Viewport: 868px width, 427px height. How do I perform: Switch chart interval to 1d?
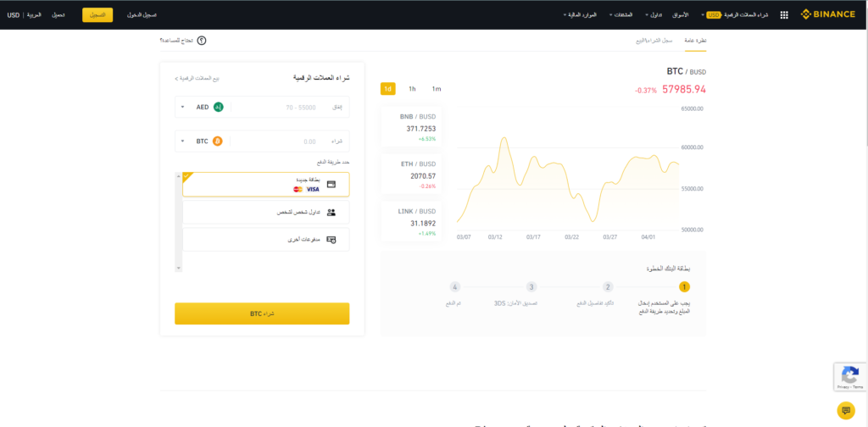coord(388,88)
